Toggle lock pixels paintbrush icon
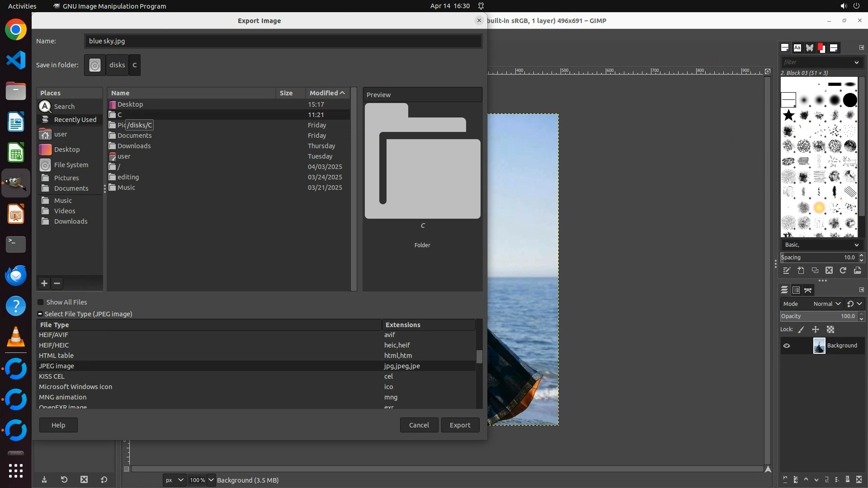Image resolution: width=868 pixels, height=488 pixels. click(x=801, y=330)
